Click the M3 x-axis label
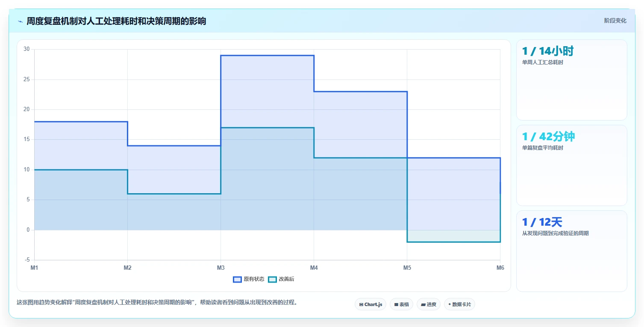The height and width of the screenshot is (327, 644). coord(221,268)
